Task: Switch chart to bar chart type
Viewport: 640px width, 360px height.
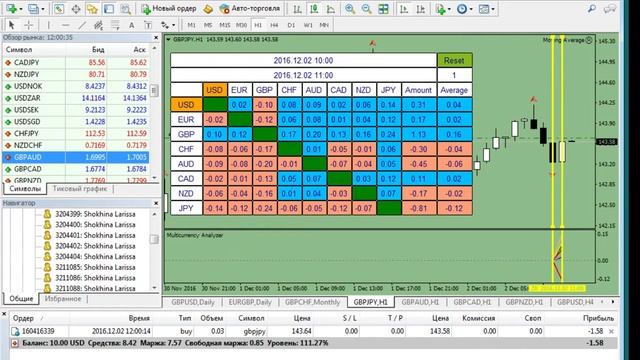Action: (298, 9)
